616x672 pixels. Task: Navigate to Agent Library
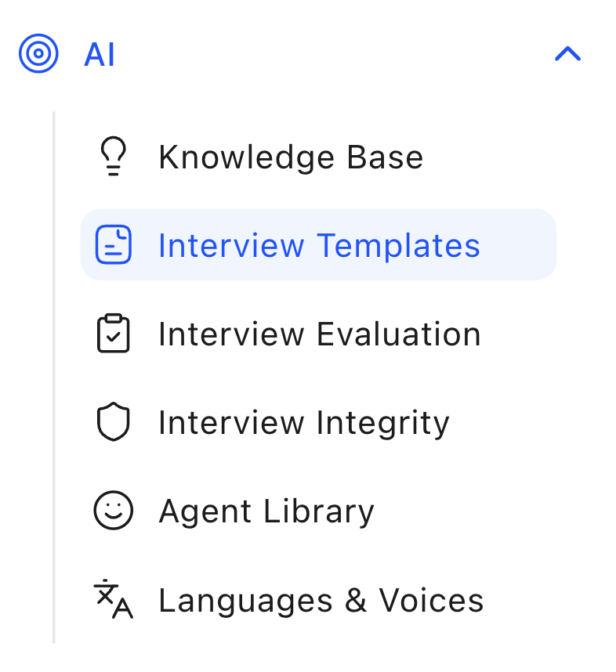pos(266,511)
